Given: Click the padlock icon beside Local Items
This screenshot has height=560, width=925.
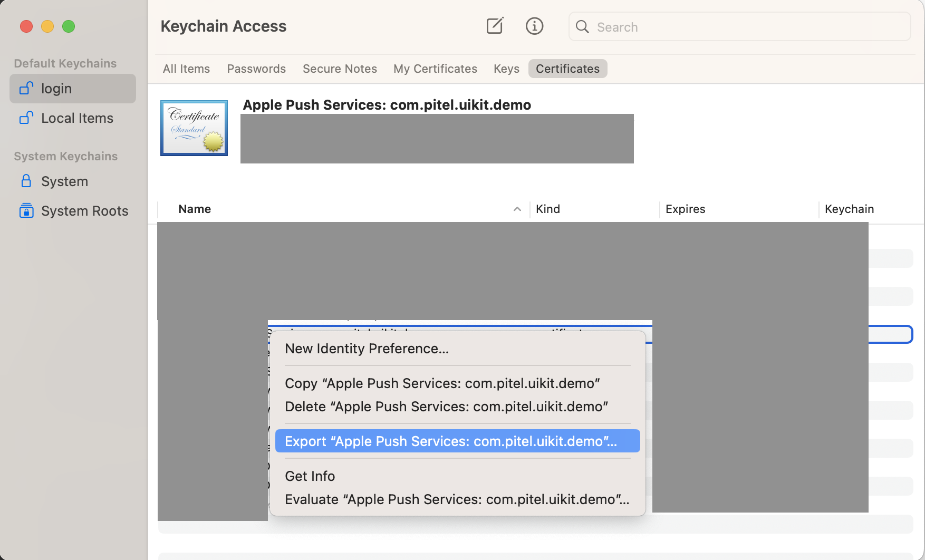Looking at the screenshot, I should click(x=26, y=118).
